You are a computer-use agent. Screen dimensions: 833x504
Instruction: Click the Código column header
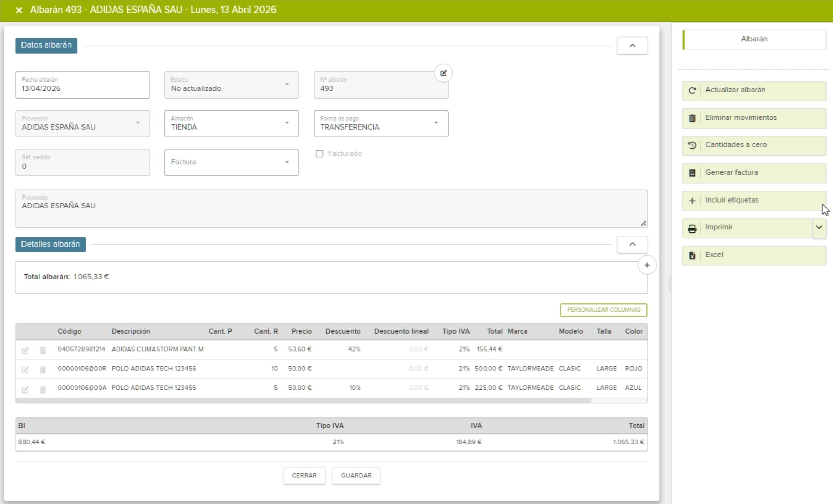(x=70, y=331)
